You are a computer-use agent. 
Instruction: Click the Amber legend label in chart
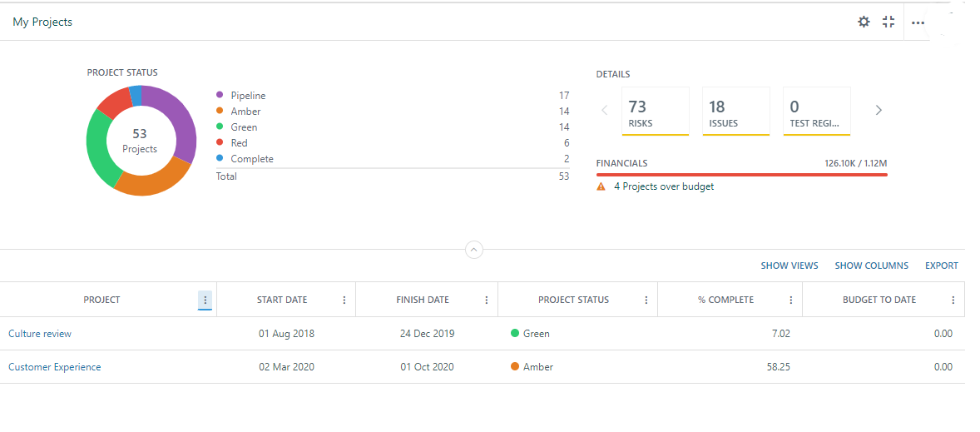click(245, 112)
